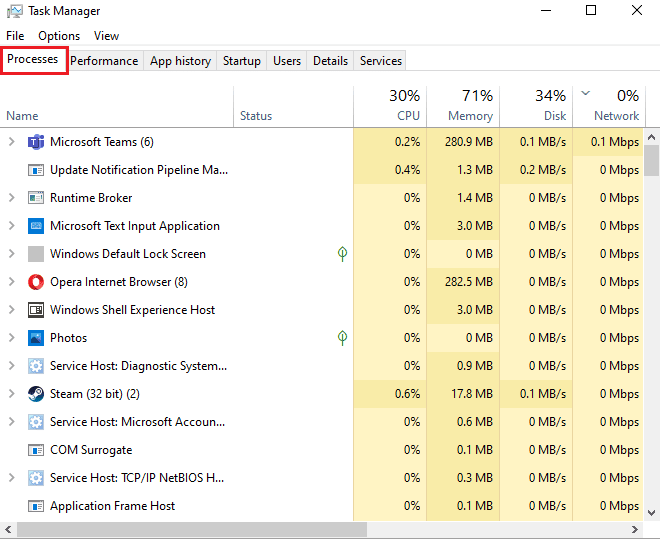The height and width of the screenshot is (539, 660).
Task: Open the File menu
Action: click(15, 36)
